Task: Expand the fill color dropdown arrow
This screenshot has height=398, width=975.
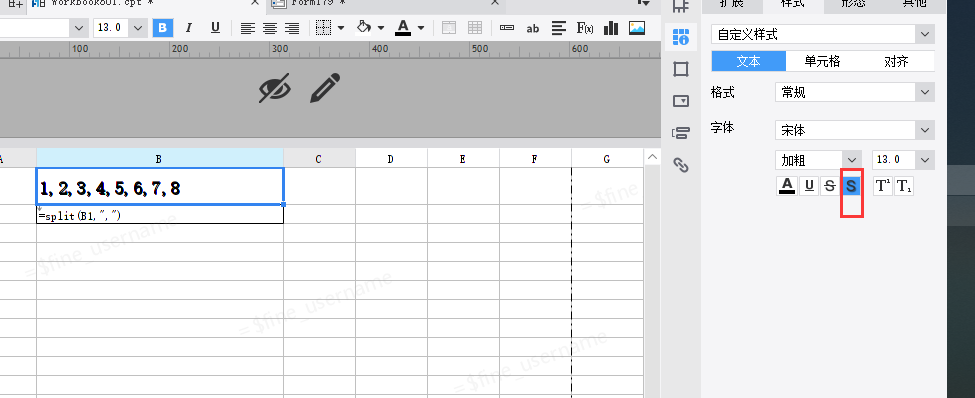Action: pos(381,28)
